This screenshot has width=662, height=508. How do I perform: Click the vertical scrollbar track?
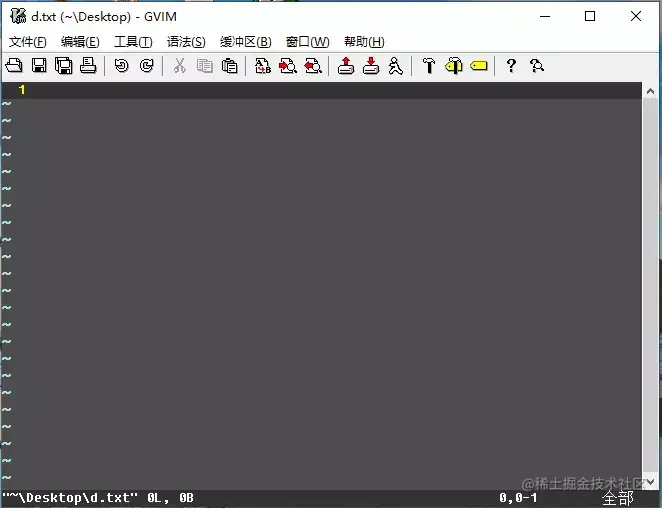point(650,286)
